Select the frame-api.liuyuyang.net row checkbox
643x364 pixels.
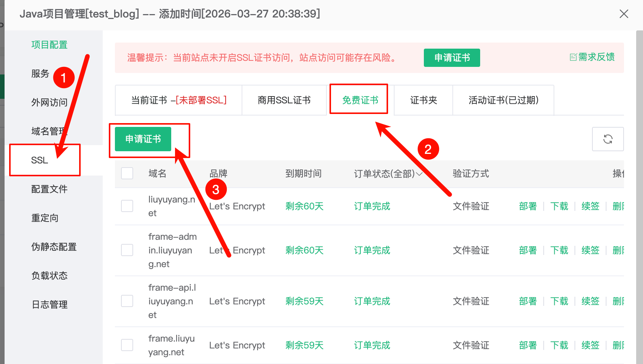pos(127,301)
